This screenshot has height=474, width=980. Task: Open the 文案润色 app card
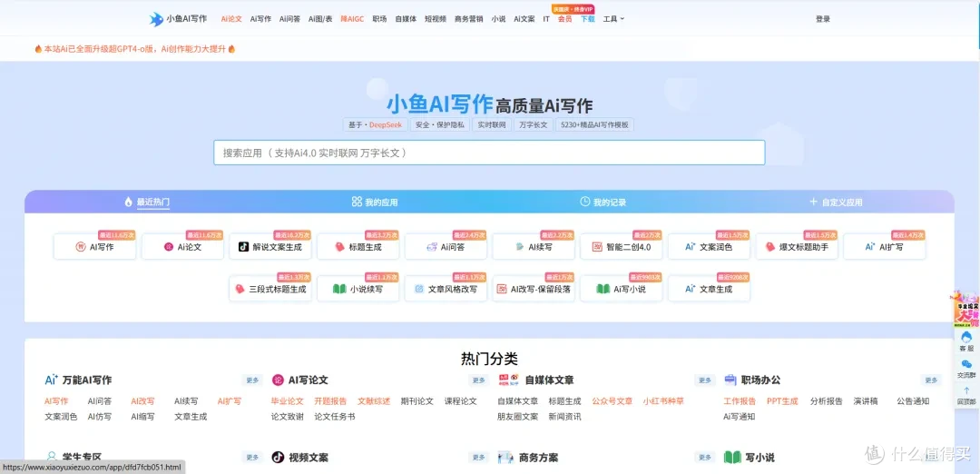(709, 247)
